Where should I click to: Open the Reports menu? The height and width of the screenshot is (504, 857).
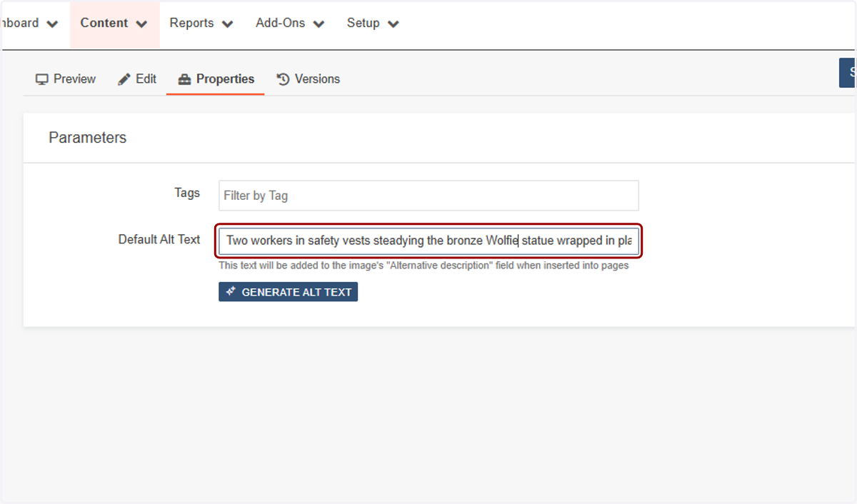[201, 24]
